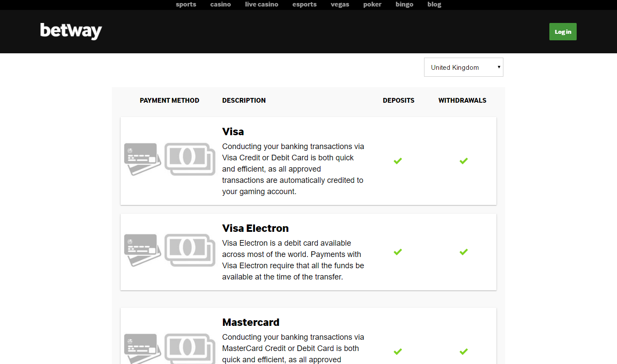The height and width of the screenshot is (364, 617).
Task: Click the credit card icon in Visa Electron row
Action: [x=143, y=250]
